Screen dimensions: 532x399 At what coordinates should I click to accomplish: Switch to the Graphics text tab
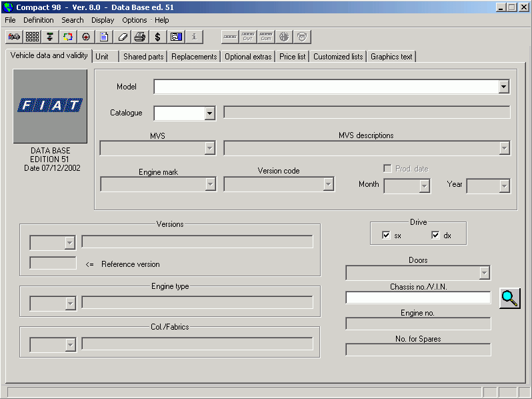tap(391, 57)
